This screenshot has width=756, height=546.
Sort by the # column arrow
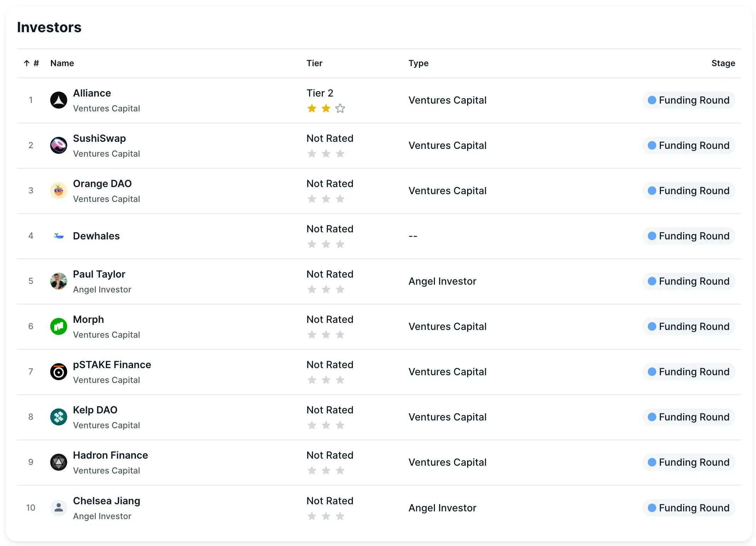[x=27, y=63]
